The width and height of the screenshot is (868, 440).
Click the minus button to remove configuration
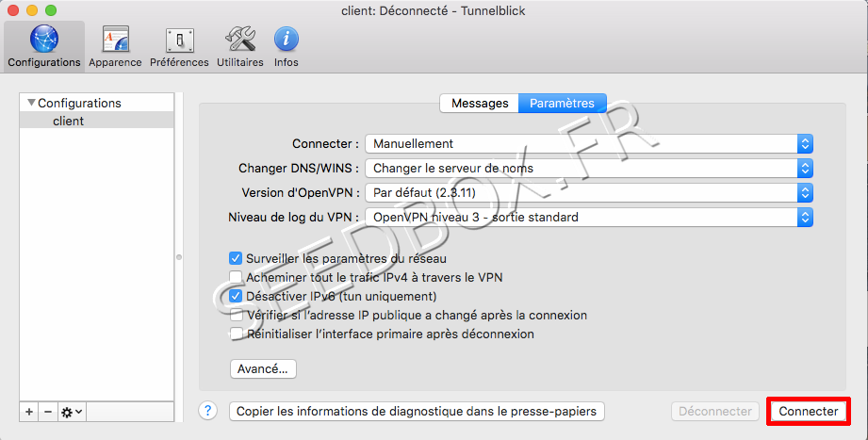[48, 412]
